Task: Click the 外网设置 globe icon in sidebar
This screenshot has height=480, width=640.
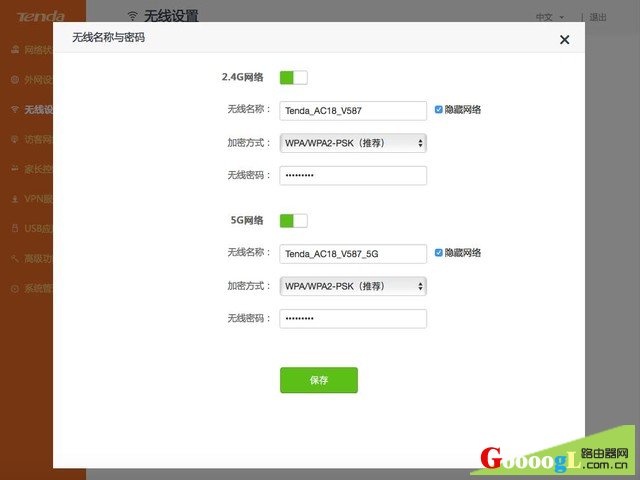Action: tap(14, 79)
